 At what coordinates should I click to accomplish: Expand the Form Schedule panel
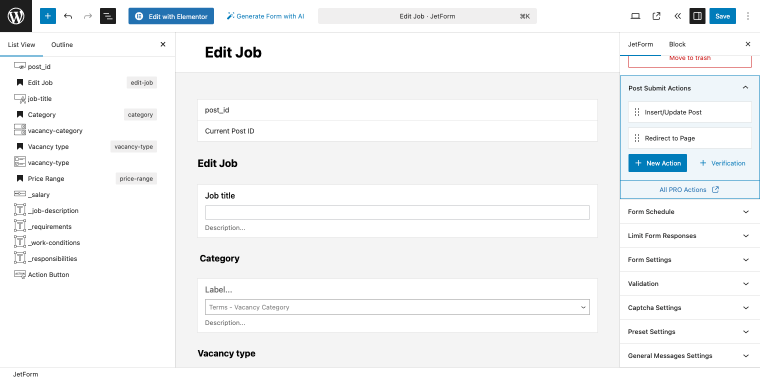[690, 212]
